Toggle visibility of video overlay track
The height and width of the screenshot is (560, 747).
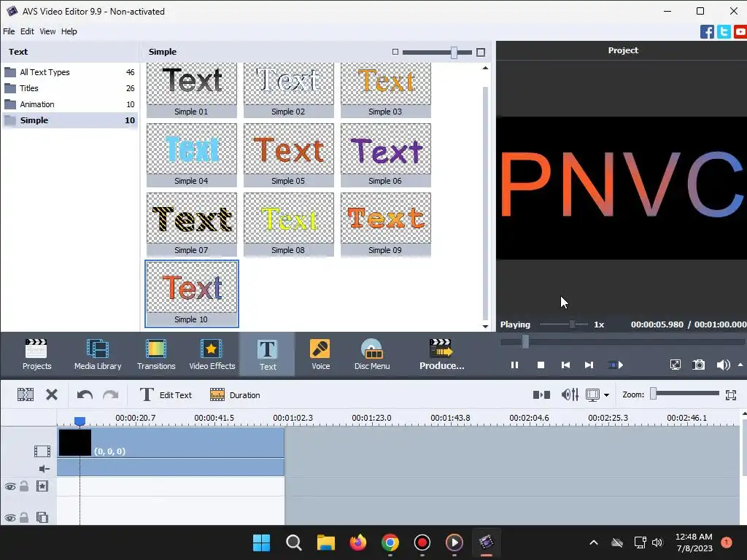click(10, 518)
